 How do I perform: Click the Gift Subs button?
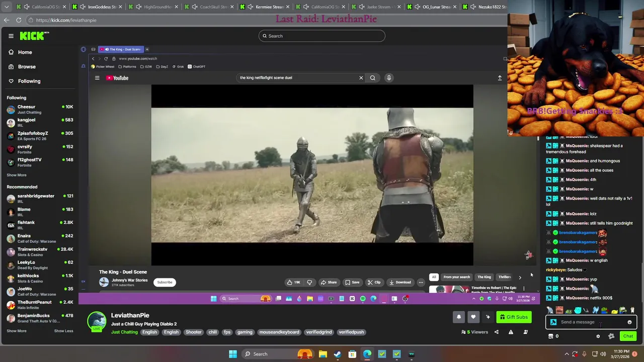coord(514,317)
